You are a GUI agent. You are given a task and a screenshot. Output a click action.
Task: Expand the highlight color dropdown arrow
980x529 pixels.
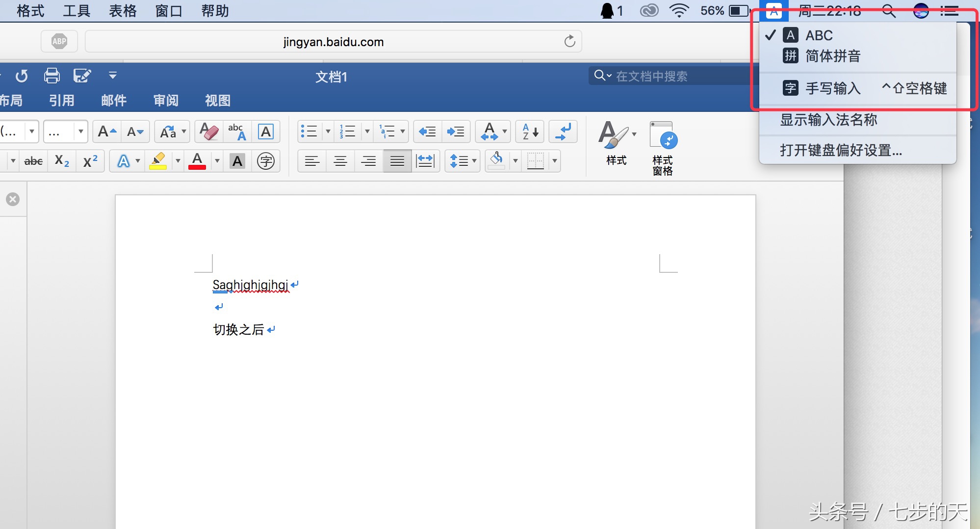coord(178,161)
